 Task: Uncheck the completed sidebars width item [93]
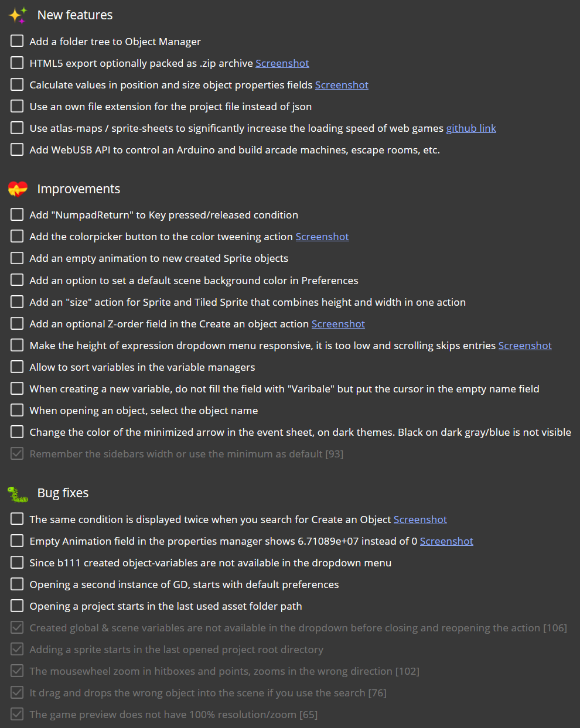pyautogui.click(x=16, y=453)
